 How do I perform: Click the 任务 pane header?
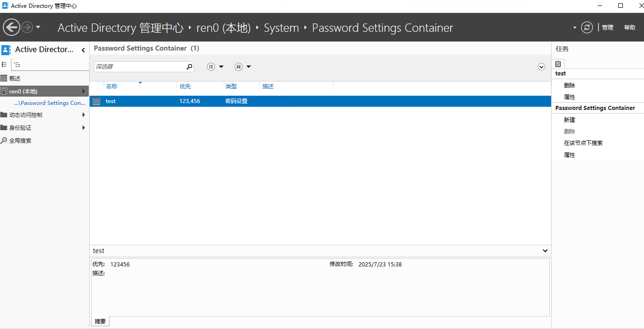pyautogui.click(x=562, y=49)
